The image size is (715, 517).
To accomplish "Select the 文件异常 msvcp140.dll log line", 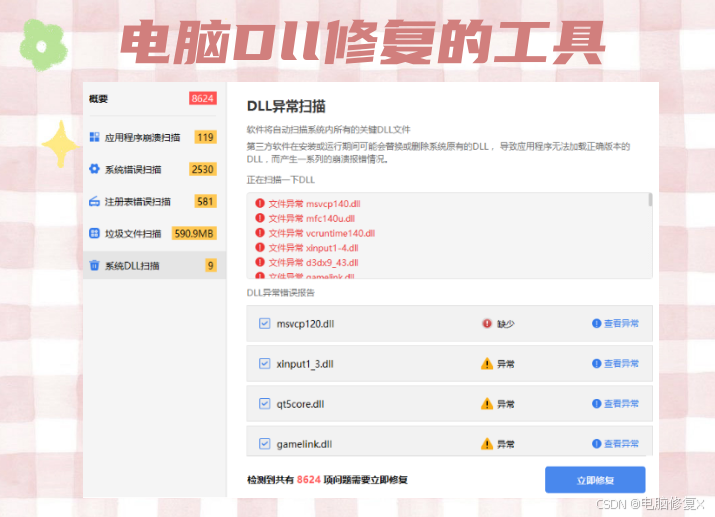I will (x=314, y=203).
